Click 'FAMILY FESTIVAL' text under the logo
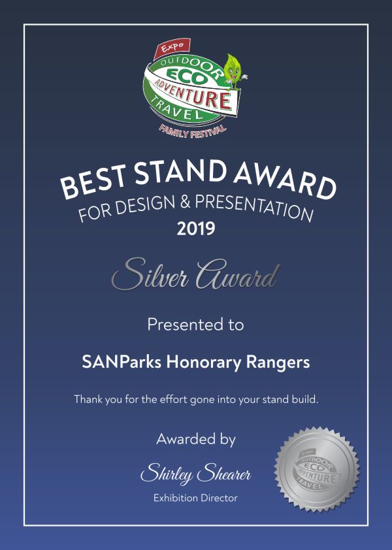 (193, 131)
